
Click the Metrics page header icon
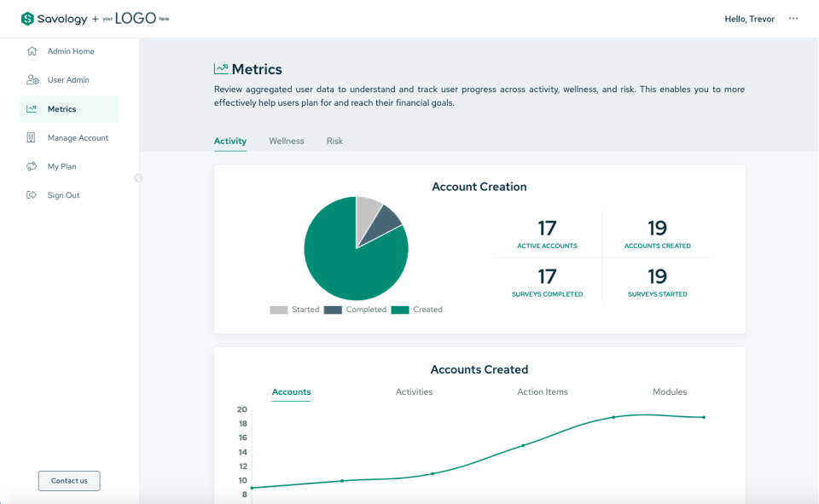(x=220, y=67)
